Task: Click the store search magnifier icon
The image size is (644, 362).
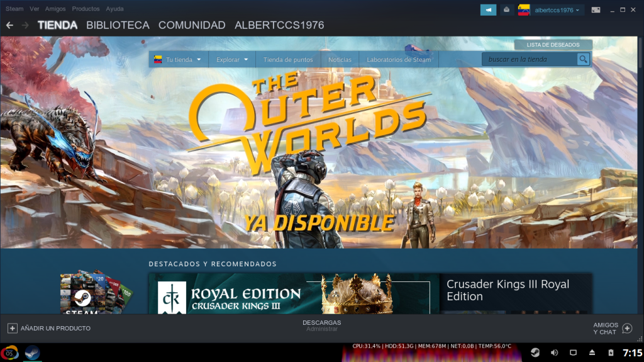Action: [x=584, y=59]
